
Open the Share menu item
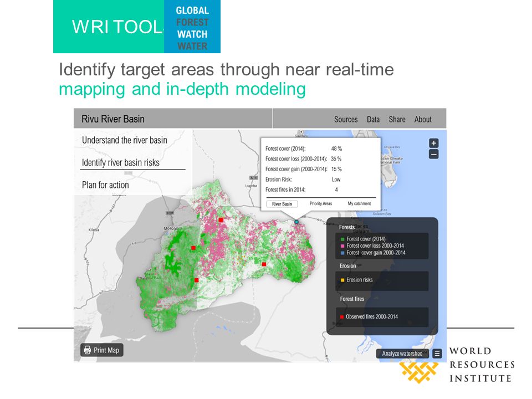[397, 120]
